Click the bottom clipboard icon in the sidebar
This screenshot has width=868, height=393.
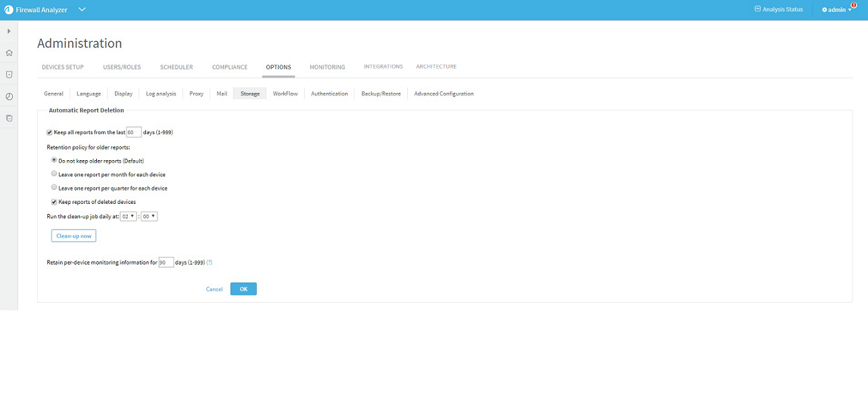coord(9,118)
